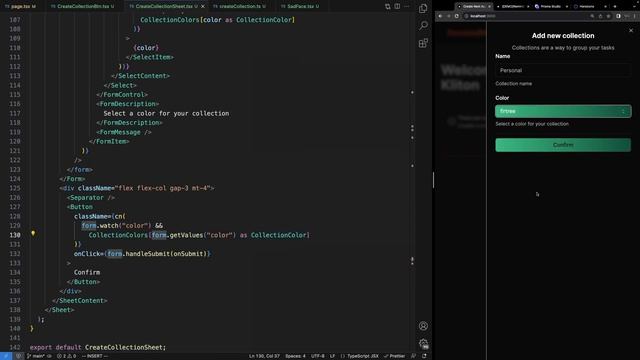Click the split editor icon
640x360 pixels.
pos(397,6)
